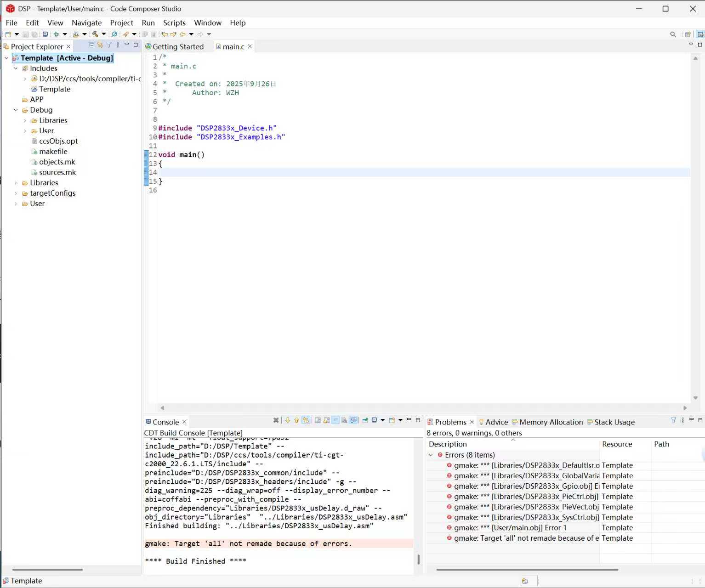
Task: Toggle show console when output changes icon
Action: 353,420
